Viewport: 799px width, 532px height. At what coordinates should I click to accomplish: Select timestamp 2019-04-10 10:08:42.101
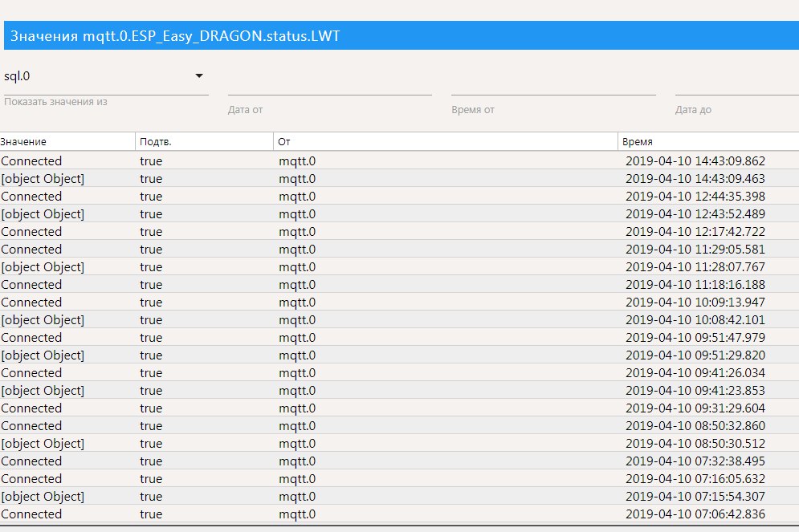[x=695, y=319]
